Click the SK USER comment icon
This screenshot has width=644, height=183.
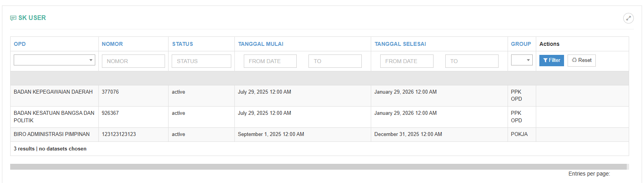coord(13,18)
